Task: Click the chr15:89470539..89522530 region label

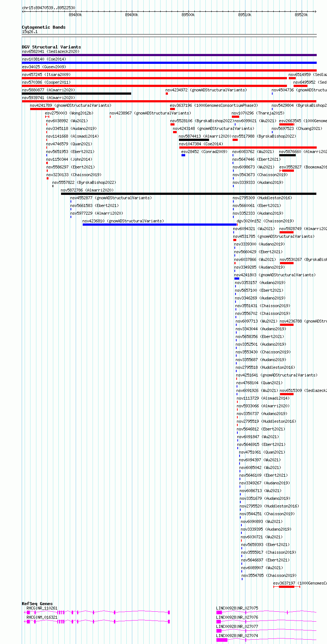Action: coord(48,8)
